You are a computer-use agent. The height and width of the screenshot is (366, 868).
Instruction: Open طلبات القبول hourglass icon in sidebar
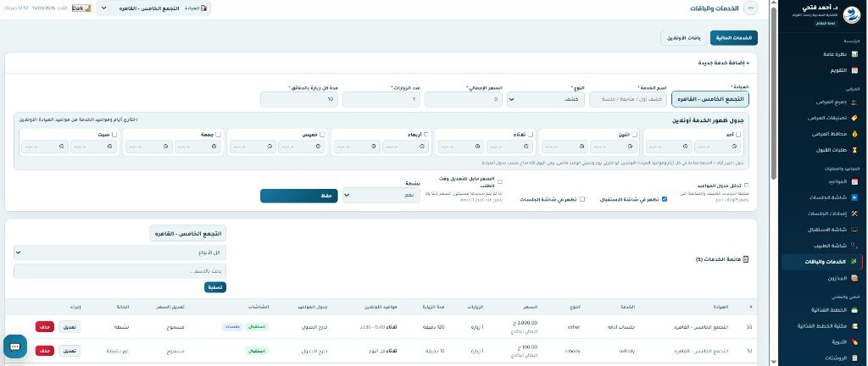point(854,150)
